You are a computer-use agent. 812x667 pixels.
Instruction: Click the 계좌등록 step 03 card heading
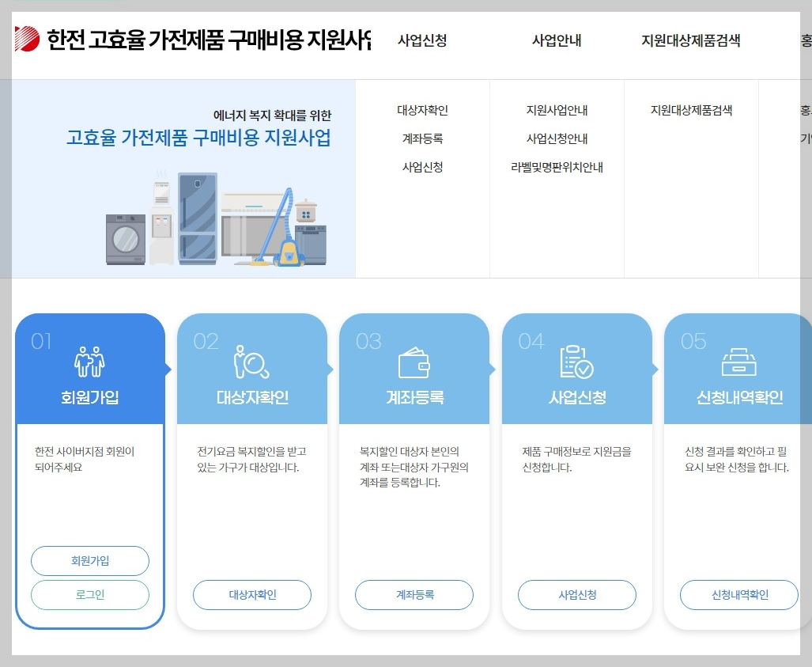(415, 397)
